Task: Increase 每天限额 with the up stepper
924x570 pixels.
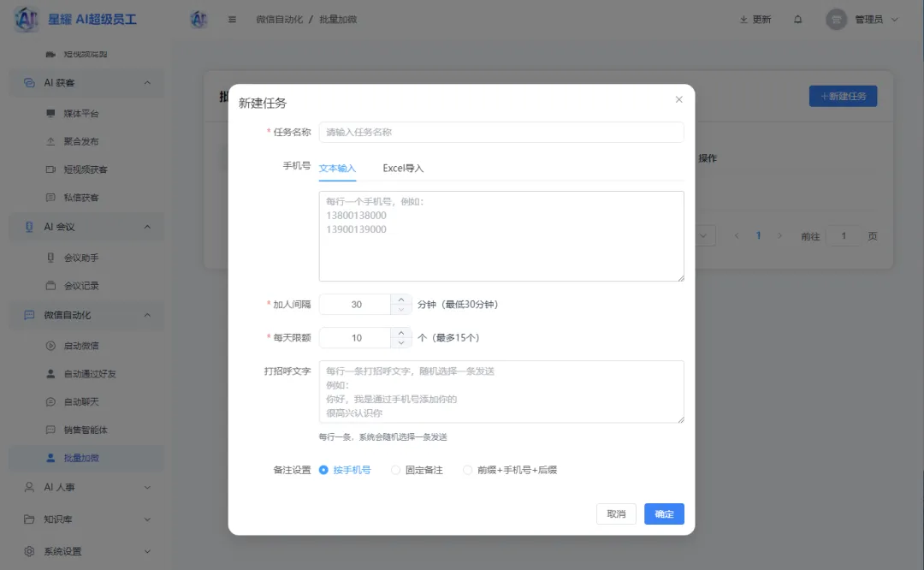Action: [x=400, y=332]
